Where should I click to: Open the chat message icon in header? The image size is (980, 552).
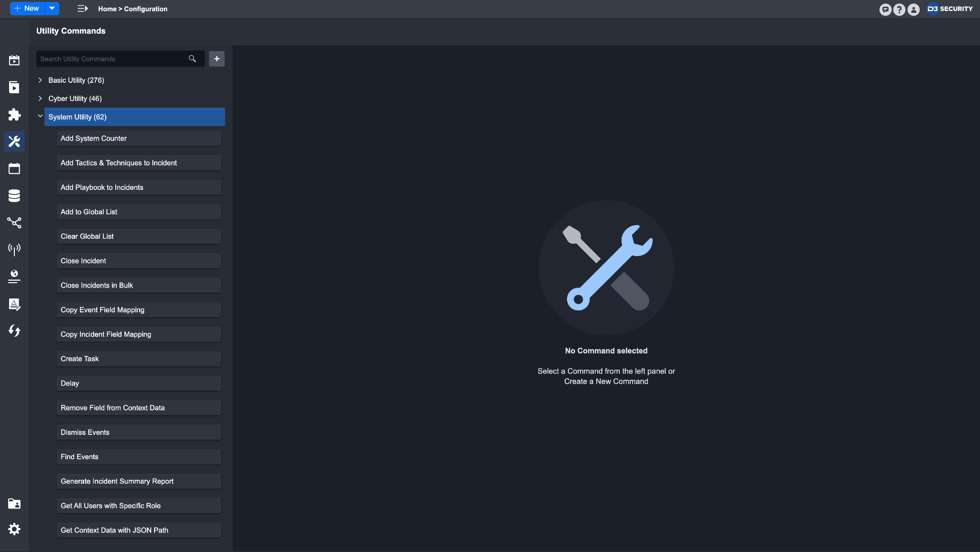[x=885, y=10]
